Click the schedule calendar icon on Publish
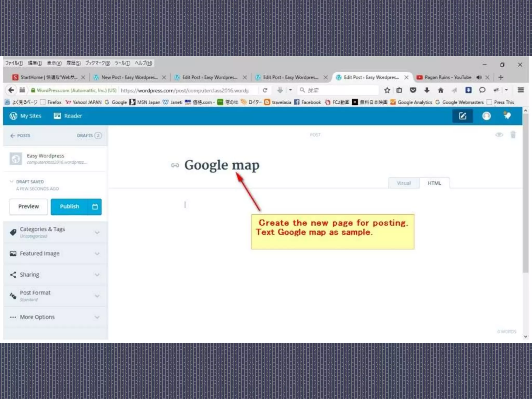Screen dimensions: 532x399 (95, 207)
